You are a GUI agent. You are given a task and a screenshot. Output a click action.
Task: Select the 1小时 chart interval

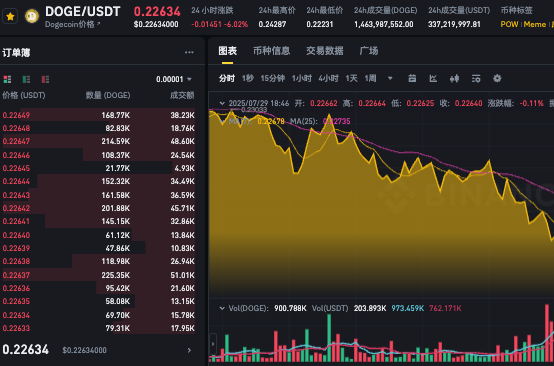pyautogui.click(x=301, y=78)
